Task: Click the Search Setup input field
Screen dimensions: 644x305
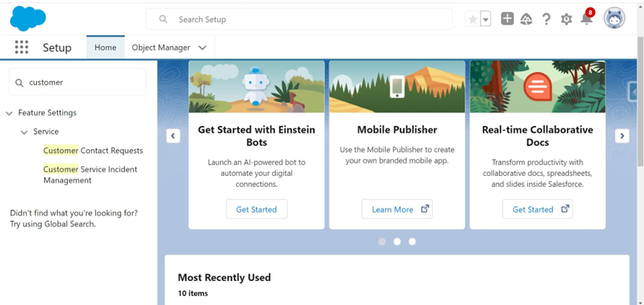Action: 299,19
